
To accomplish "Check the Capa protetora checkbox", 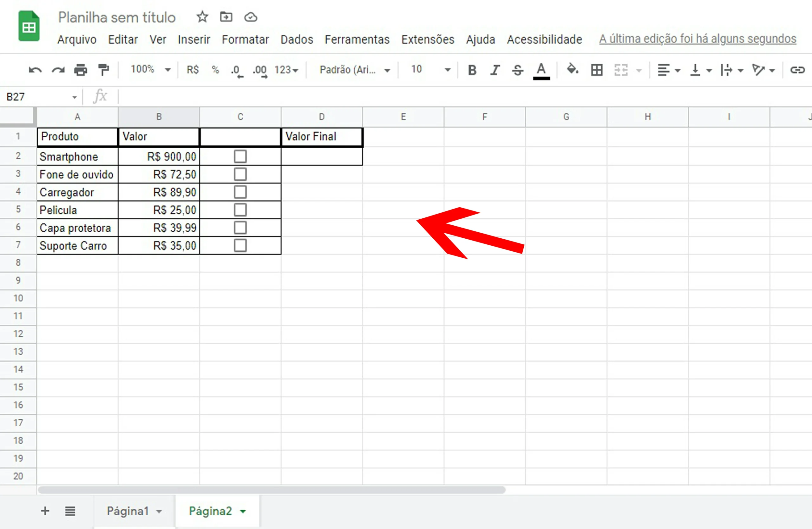I will pos(240,228).
